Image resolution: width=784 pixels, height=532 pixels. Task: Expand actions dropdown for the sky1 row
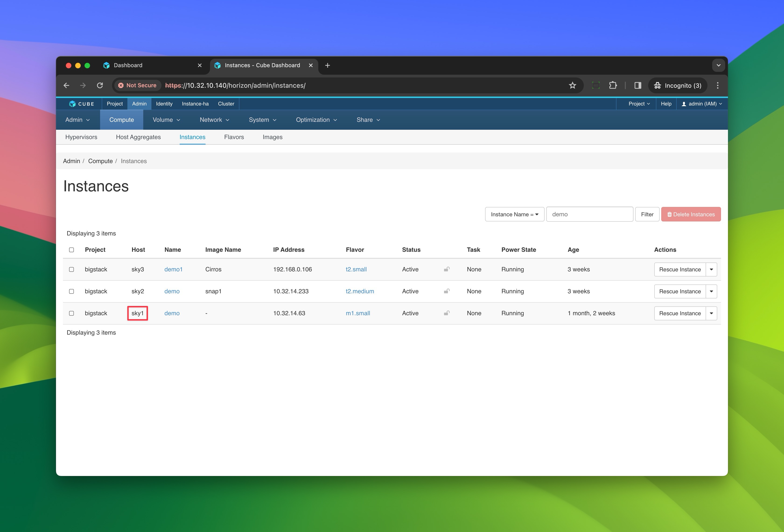[711, 313]
